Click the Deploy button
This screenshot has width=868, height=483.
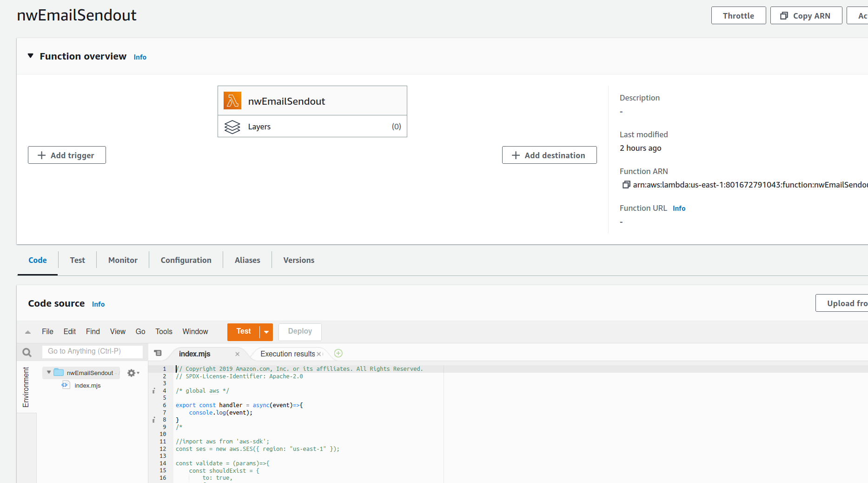click(300, 331)
